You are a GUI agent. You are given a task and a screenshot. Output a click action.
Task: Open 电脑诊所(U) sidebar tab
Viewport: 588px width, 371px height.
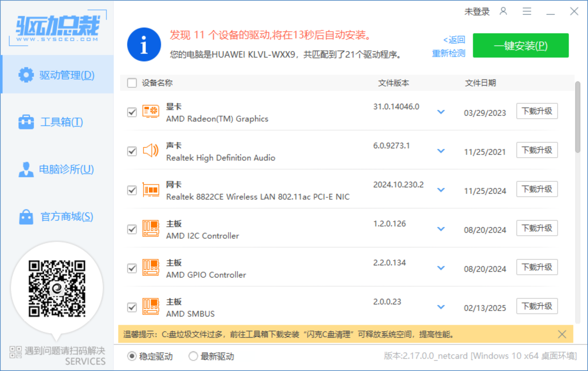57,169
